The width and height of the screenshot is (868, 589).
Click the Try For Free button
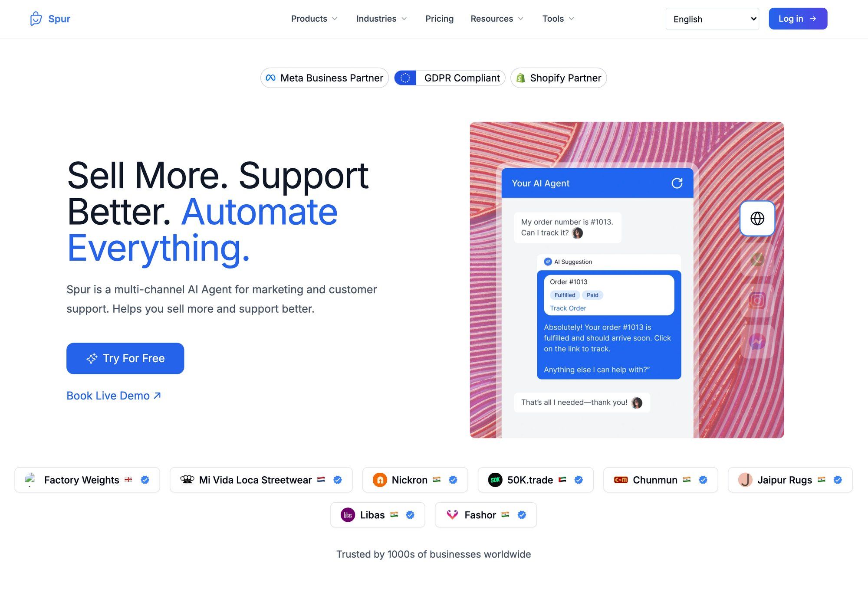[x=125, y=358]
